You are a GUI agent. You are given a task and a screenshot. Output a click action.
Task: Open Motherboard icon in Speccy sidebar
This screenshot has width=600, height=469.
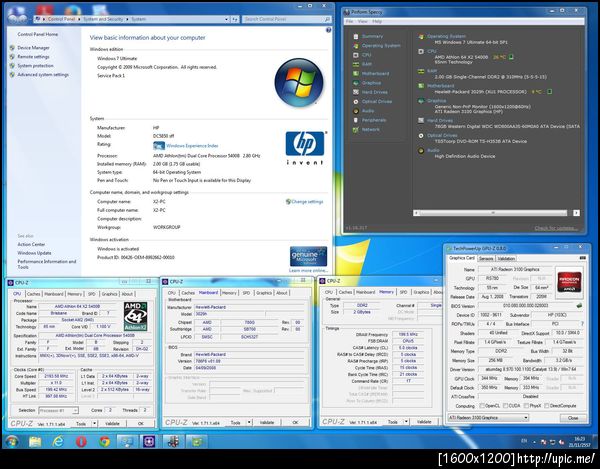pyautogui.click(x=356, y=73)
